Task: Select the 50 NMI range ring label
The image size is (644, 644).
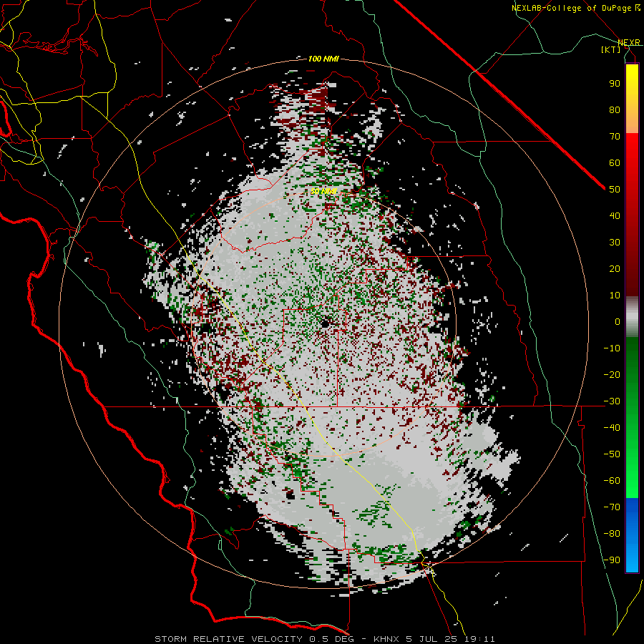Action: click(323, 191)
